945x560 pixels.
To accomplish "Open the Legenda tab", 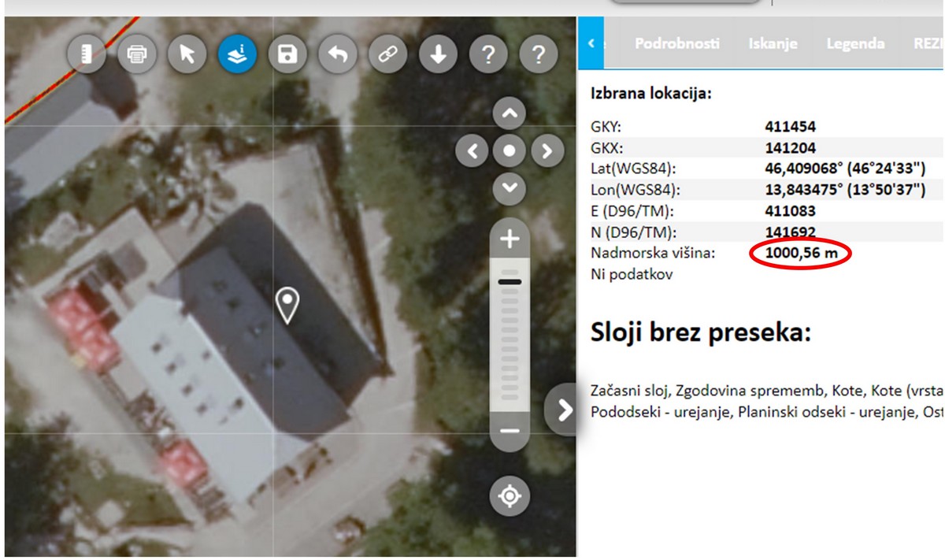I will [x=854, y=44].
